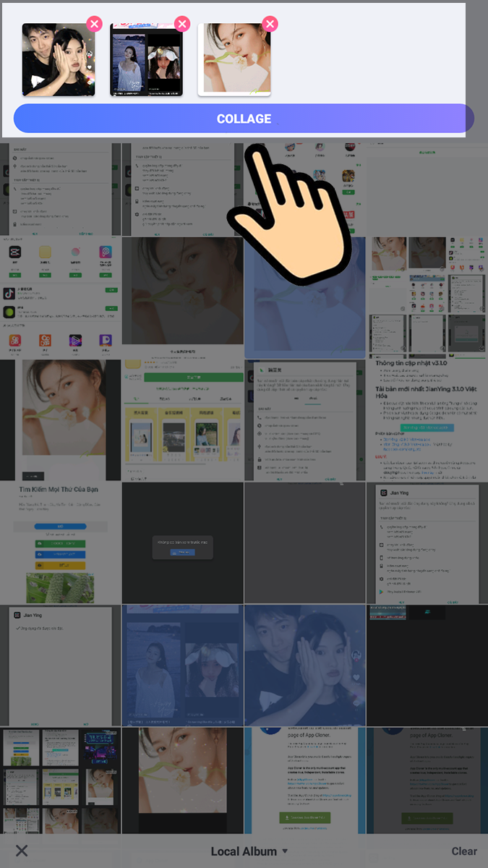Select the dark screenshot with small dialog box
Viewport: 488px width, 868px height.
click(182, 542)
